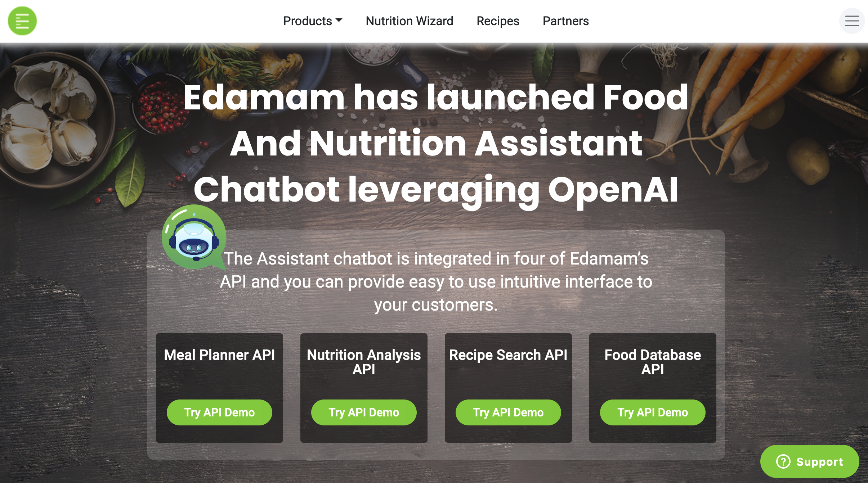
Task: Click the hamburger menu icon top right
Action: [x=852, y=21]
